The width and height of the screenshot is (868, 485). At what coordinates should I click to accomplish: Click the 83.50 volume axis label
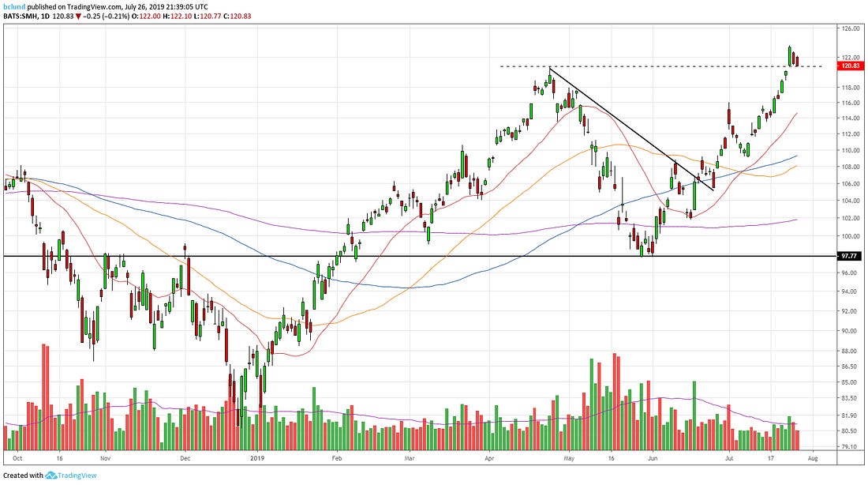click(x=850, y=399)
